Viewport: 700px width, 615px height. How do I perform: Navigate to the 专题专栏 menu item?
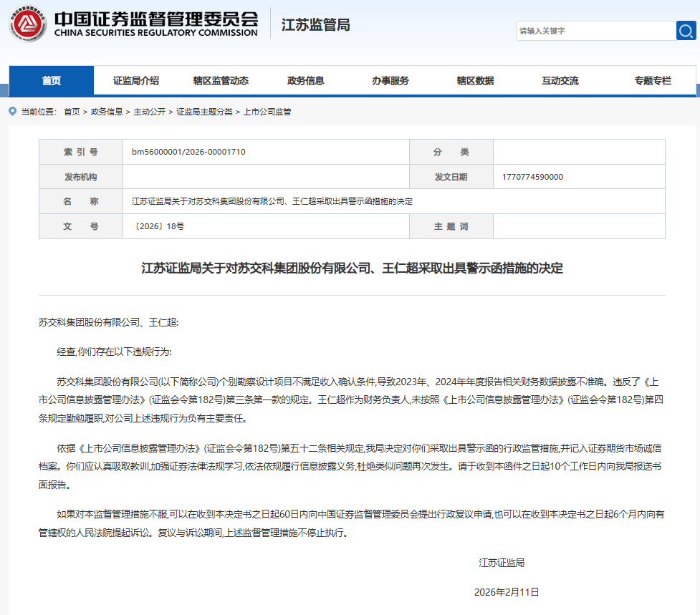pyautogui.click(x=652, y=81)
